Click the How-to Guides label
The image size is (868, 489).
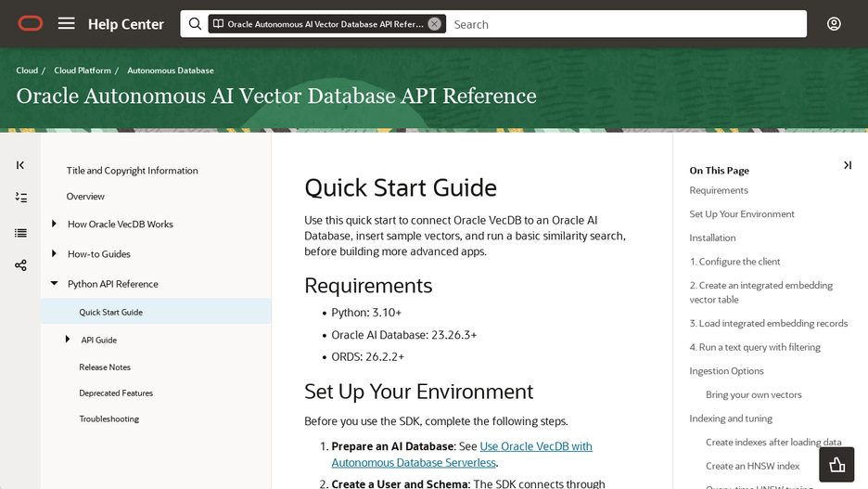point(99,254)
